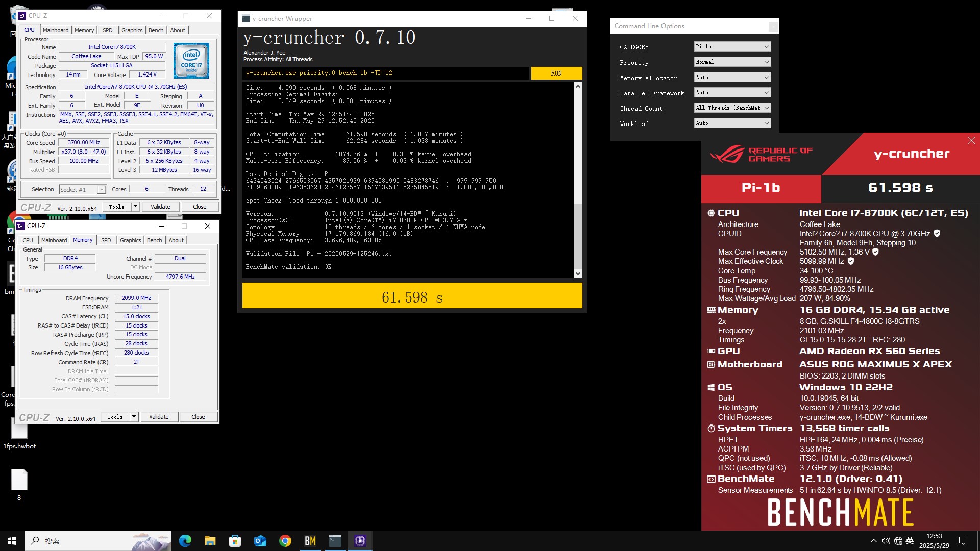This screenshot has width=980, height=551.
Task: Open the Thread Count dropdown
Action: [732, 108]
